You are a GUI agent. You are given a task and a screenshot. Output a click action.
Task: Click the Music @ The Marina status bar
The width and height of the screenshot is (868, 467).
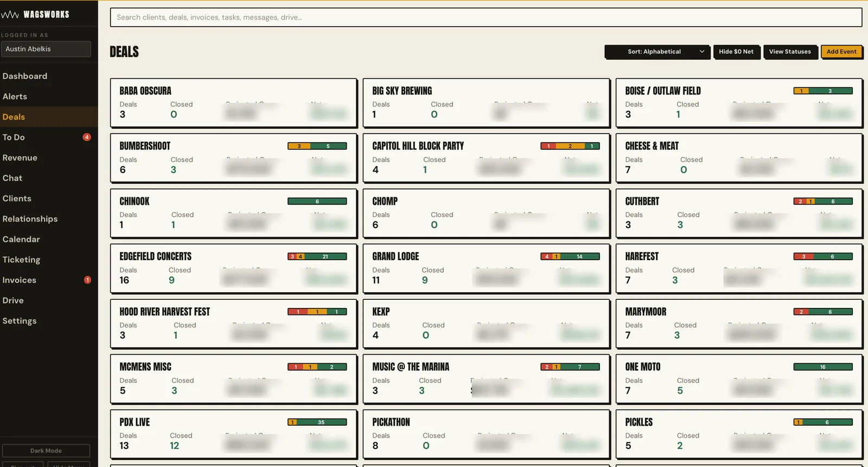coord(570,367)
